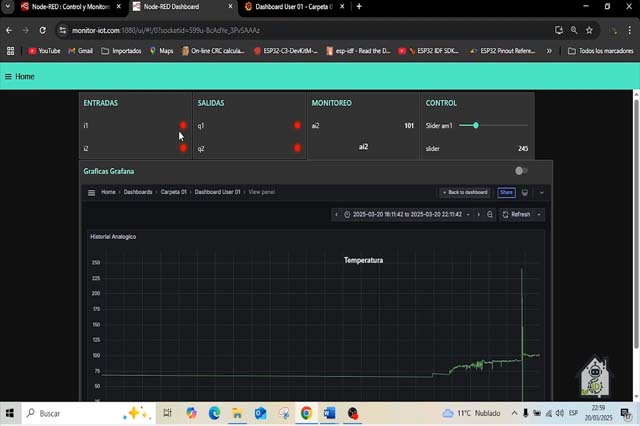The image size is (640, 426).
Task: Open the Grafana navigation menu icon
Action: tap(91, 192)
